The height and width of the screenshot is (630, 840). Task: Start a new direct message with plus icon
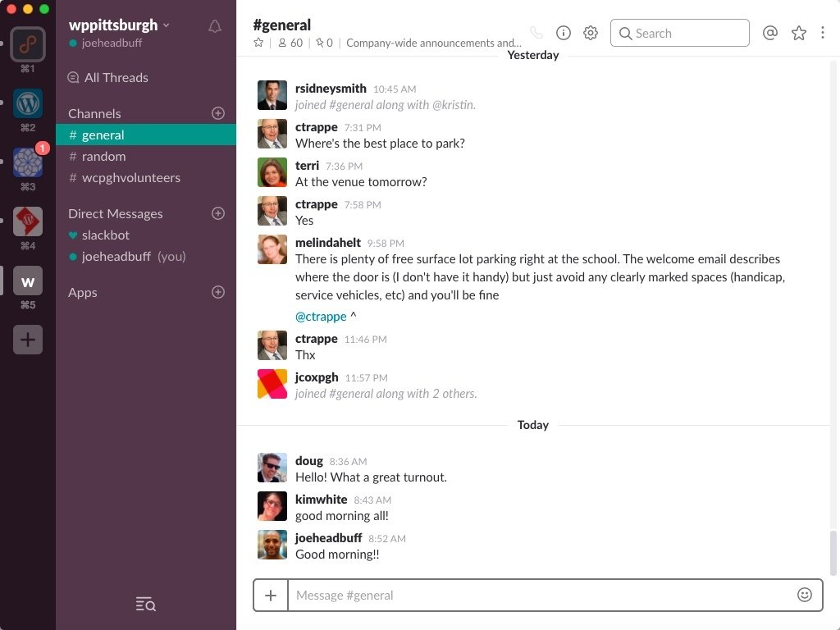click(218, 213)
